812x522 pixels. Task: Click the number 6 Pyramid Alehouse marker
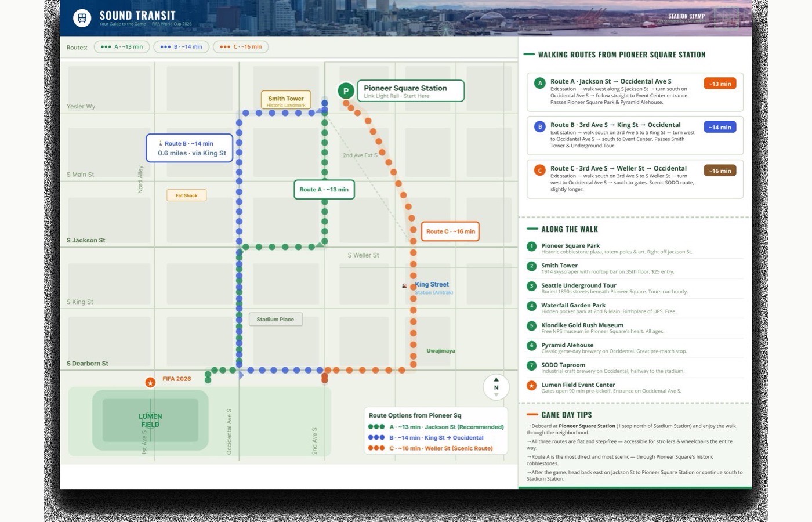(531, 346)
